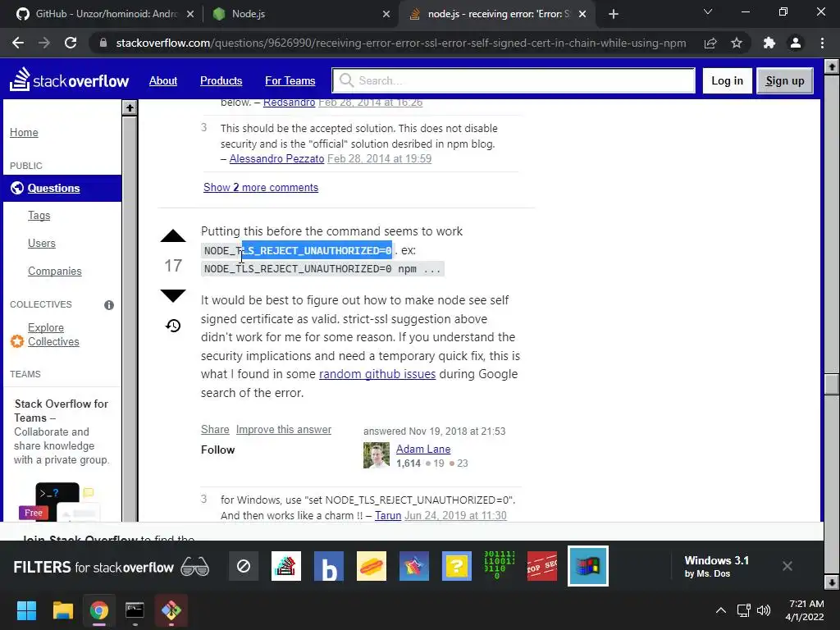Apply the hot dog filter

372,566
